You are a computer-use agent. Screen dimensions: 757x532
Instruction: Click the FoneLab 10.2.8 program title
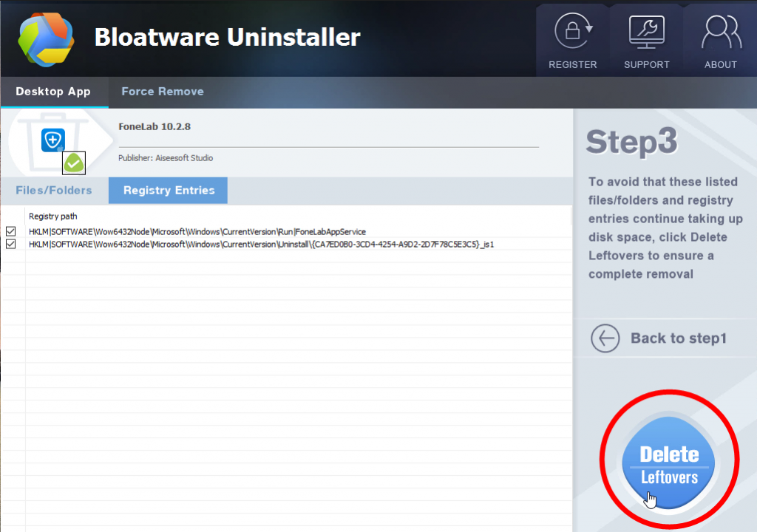(155, 126)
